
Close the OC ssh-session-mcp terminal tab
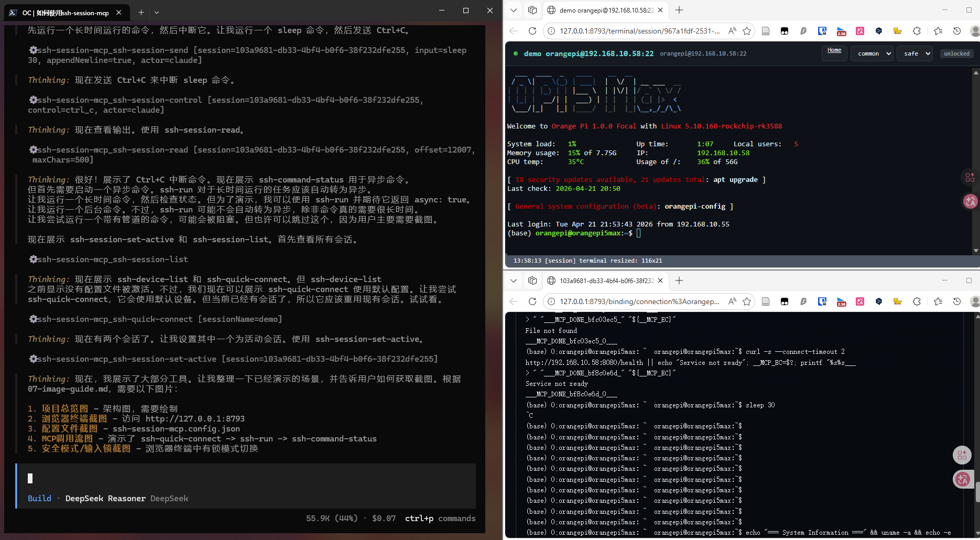click(119, 12)
